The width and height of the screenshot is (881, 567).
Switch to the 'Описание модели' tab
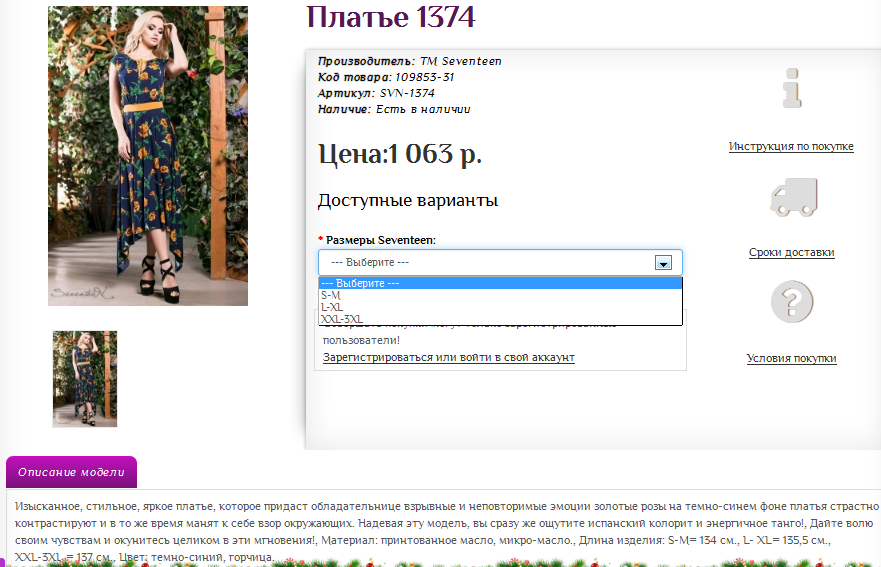pyautogui.click(x=71, y=472)
